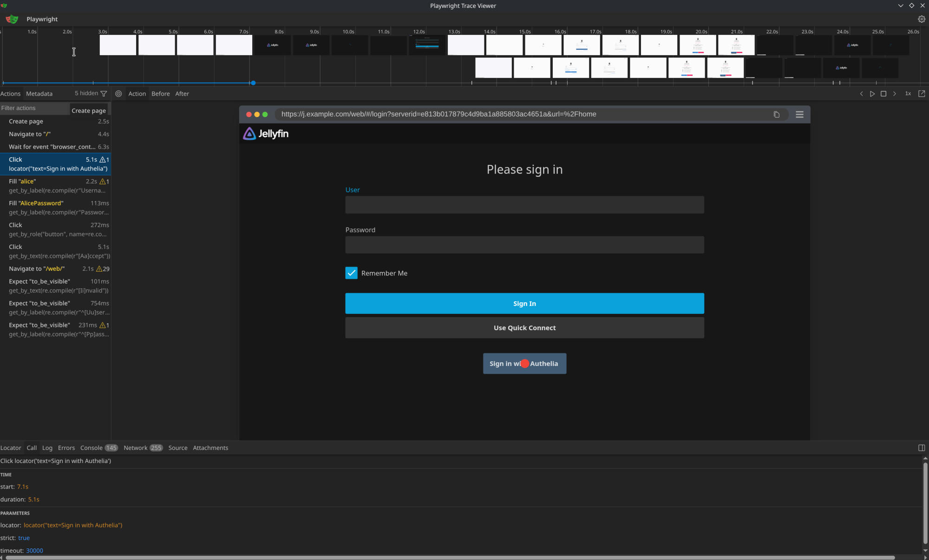
Task: Click Sign in with Authelia button
Action: click(x=524, y=364)
